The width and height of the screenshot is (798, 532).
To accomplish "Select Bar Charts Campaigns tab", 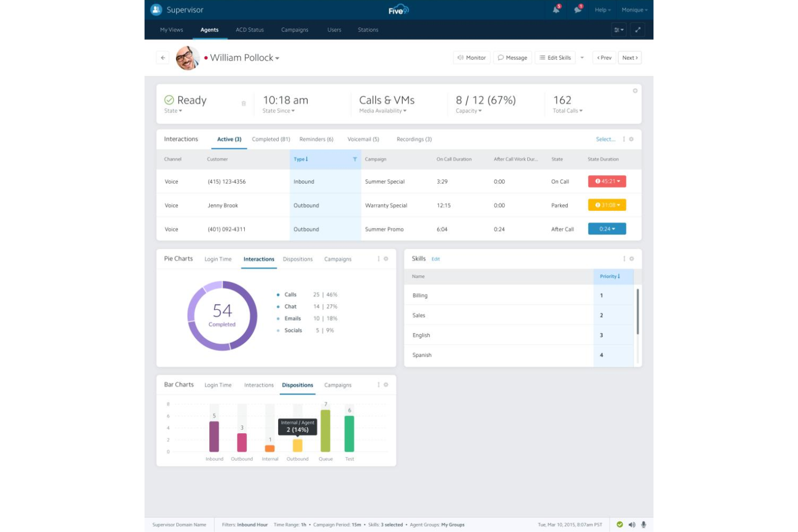I will pos(338,385).
